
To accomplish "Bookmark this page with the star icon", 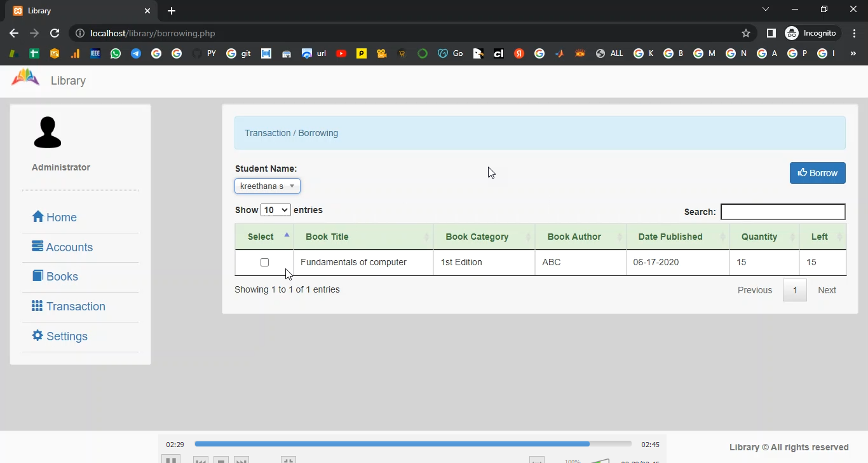I will point(746,33).
